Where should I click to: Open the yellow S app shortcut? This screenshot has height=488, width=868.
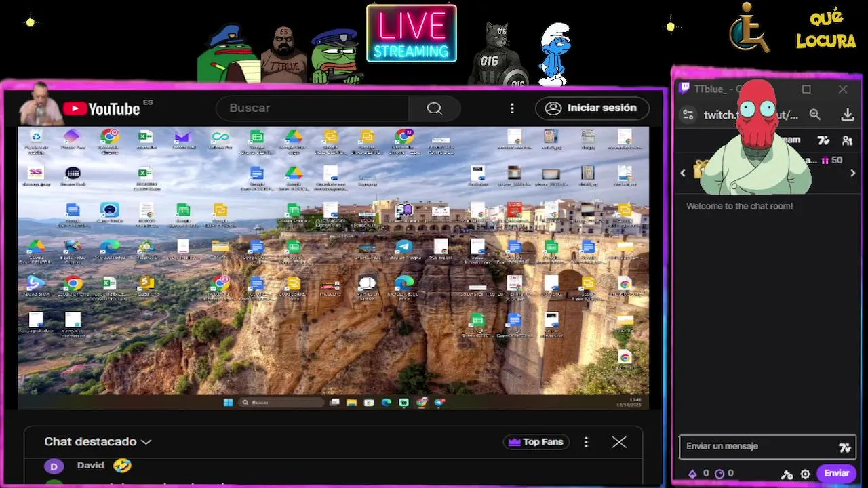pyautogui.click(x=146, y=283)
